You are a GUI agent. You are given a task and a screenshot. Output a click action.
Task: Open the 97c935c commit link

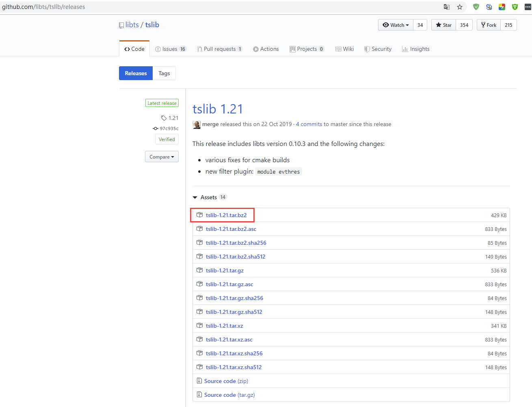(169, 128)
